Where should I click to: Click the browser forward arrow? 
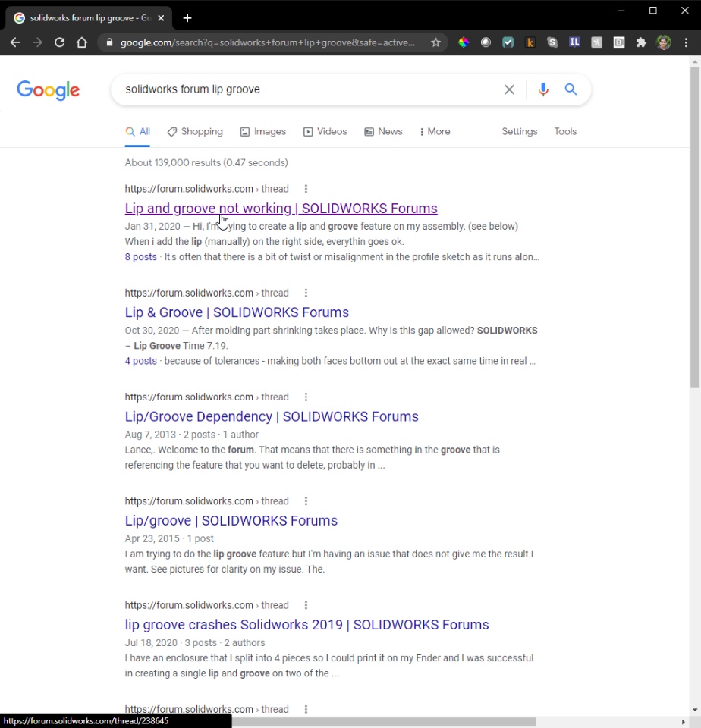point(37,42)
